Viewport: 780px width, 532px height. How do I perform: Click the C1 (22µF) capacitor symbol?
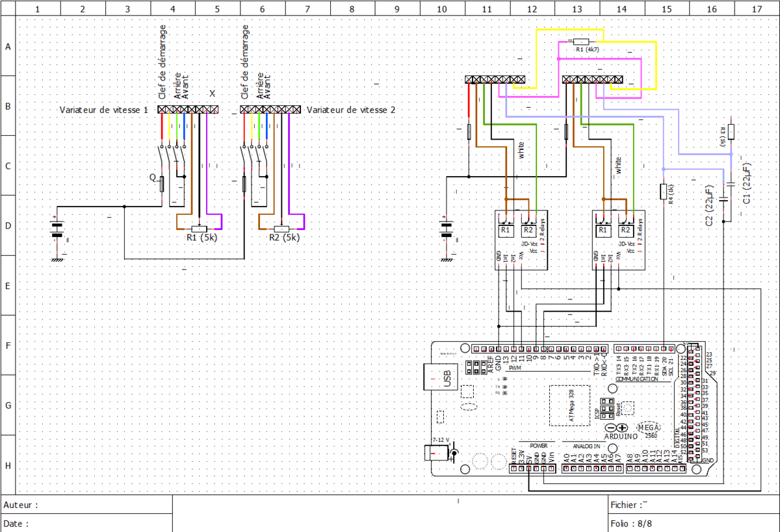tap(731, 184)
